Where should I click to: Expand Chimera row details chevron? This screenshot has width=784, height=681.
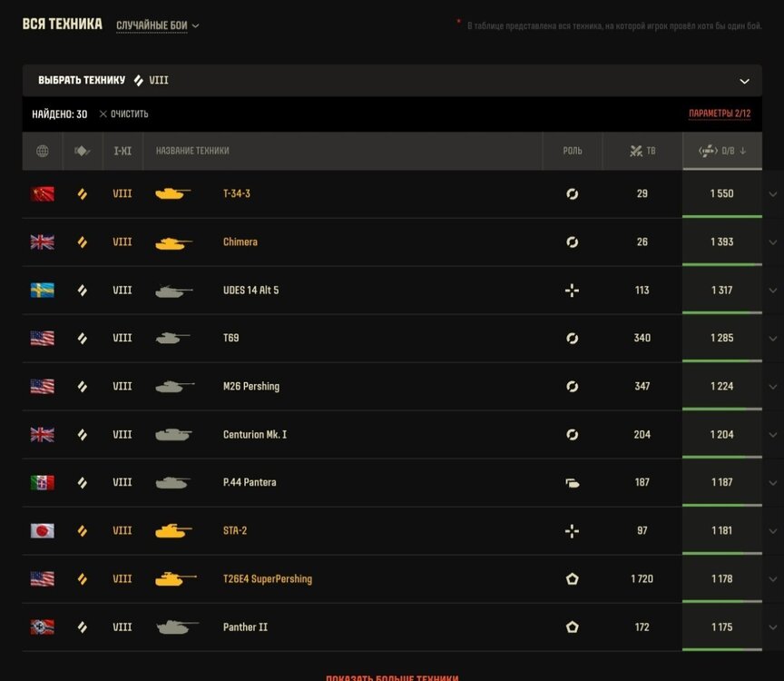click(772, 242)
